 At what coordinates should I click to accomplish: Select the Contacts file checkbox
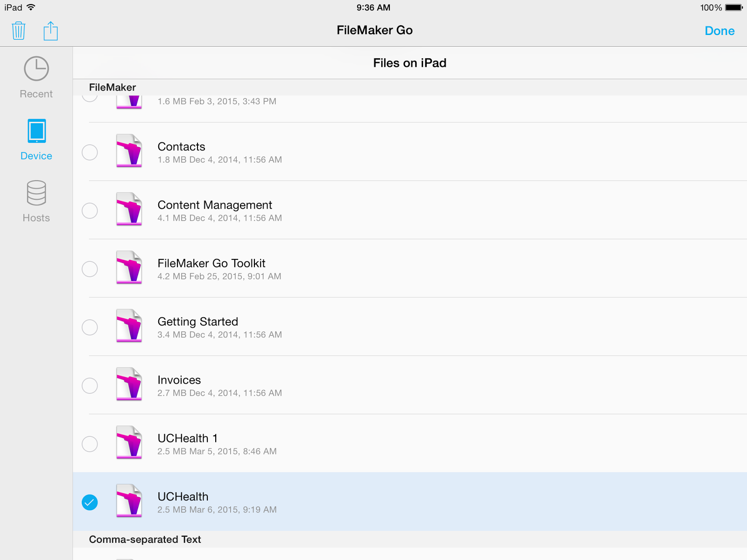[x=90, y=152]
